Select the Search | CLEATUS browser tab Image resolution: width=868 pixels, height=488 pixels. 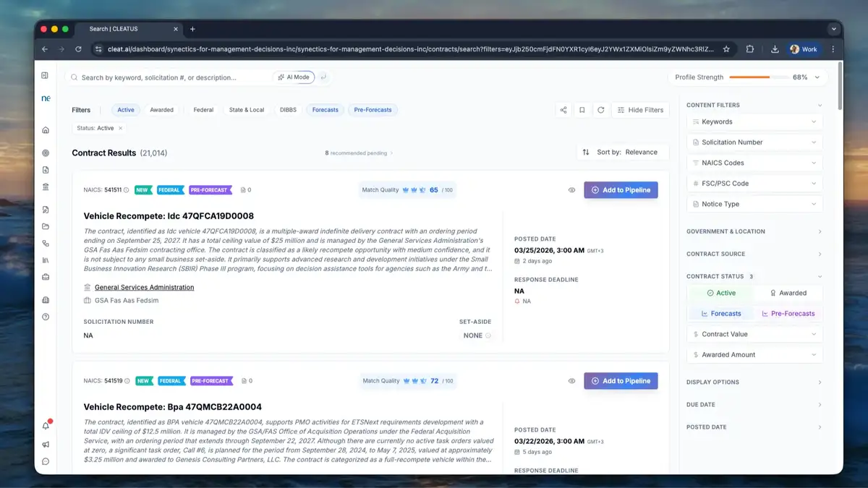tap(128, 29)
